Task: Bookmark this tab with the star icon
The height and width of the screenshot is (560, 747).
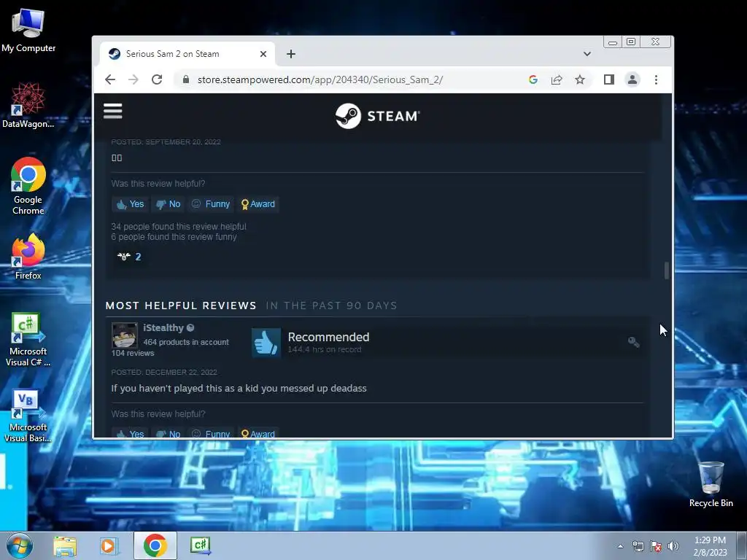Action: pos(580,79)
